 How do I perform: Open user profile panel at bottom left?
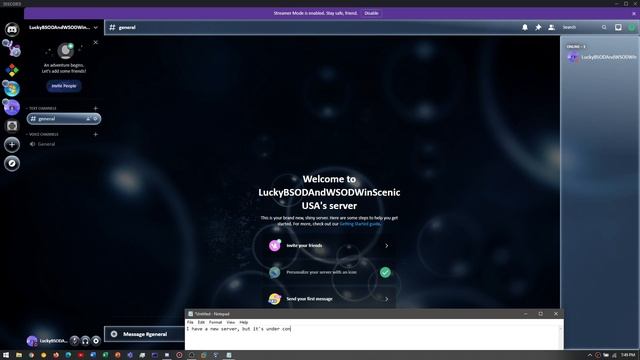click(x=47, y=340)
